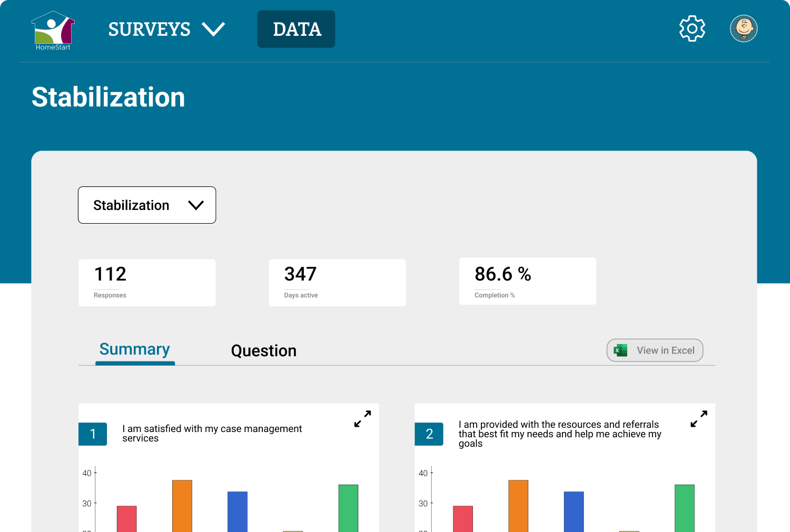
Task: Open the user profile avatar
Action: (744, 28)
